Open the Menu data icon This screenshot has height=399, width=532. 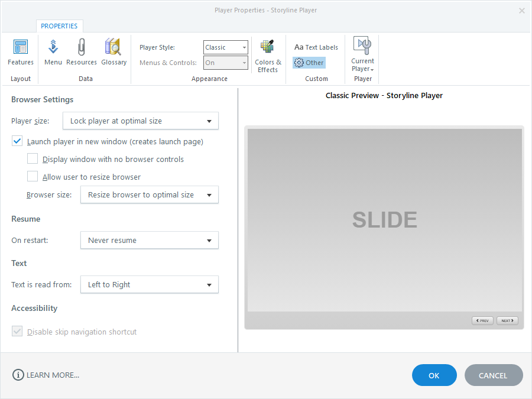pos(53,52)
